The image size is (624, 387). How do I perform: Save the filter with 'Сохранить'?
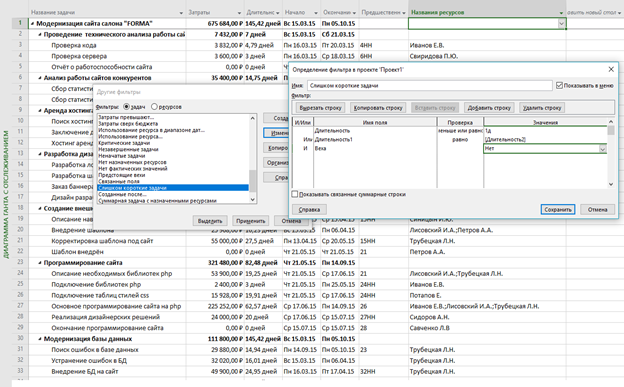click(558, 209)
